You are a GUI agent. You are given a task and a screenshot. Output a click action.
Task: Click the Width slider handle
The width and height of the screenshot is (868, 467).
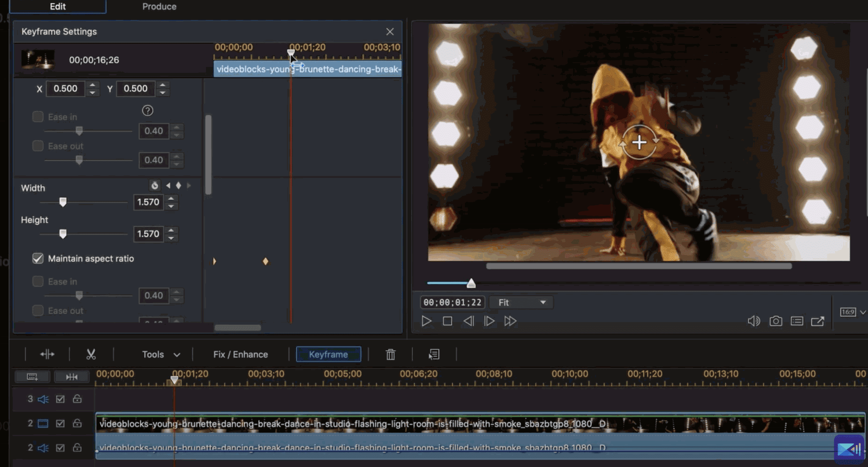pos(63,202)
